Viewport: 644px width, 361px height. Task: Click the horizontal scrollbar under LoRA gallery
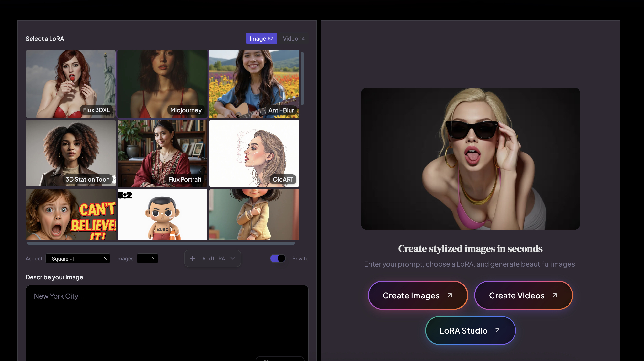point(161,243)
